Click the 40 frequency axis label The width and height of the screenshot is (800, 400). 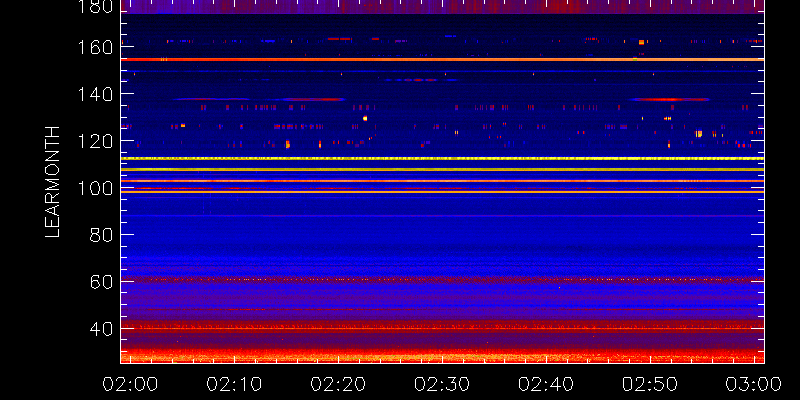coord(101,329)
